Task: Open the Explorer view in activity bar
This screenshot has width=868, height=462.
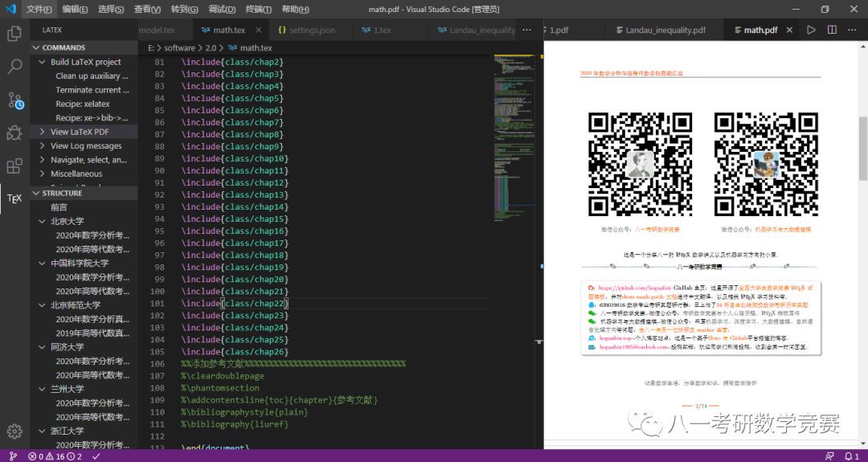Action: click(14, 34)
